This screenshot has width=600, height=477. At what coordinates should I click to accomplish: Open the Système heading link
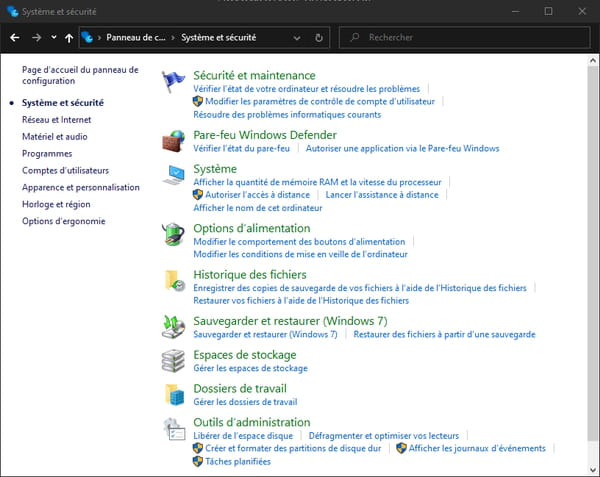(x=215, y=169)
